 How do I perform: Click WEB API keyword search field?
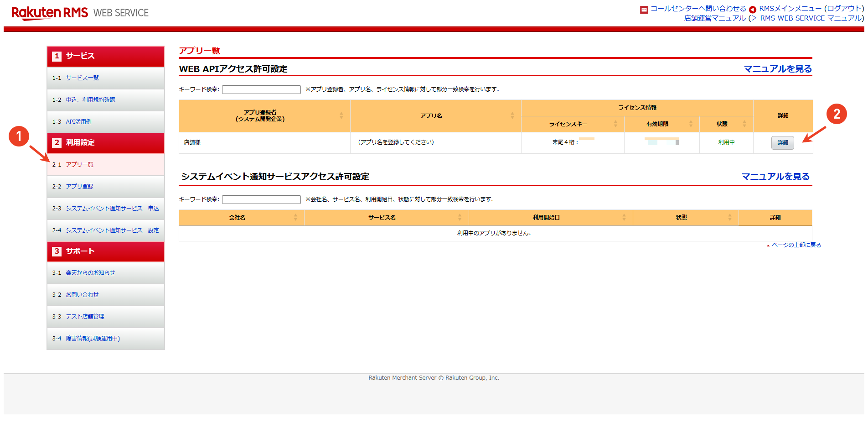coord(261,89)
